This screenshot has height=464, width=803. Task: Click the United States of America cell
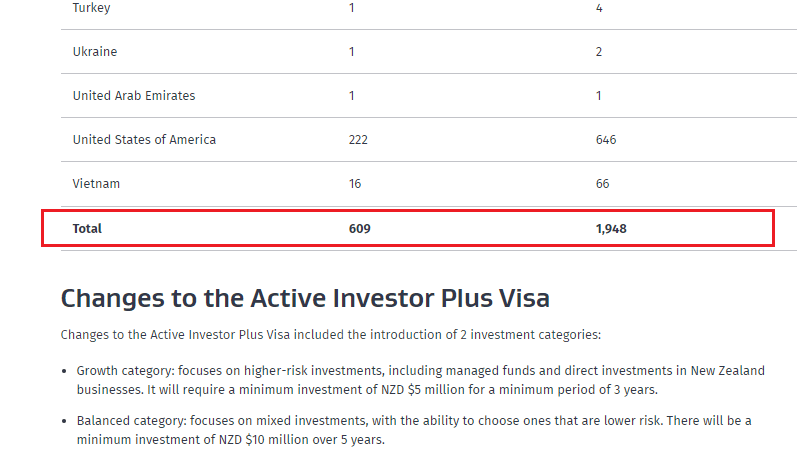pyautogui.click(x=144, y=140)
